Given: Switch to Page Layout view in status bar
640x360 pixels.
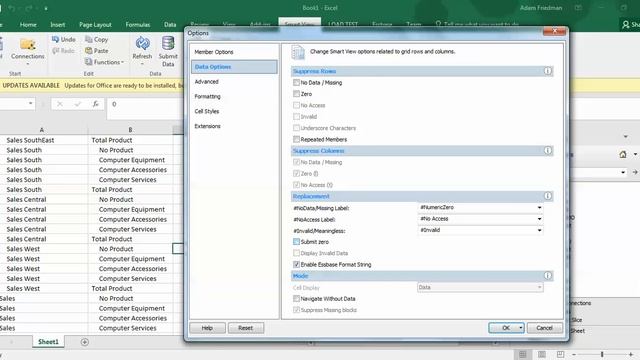Looking at the screenshot, I should click(x=542, y=354).
